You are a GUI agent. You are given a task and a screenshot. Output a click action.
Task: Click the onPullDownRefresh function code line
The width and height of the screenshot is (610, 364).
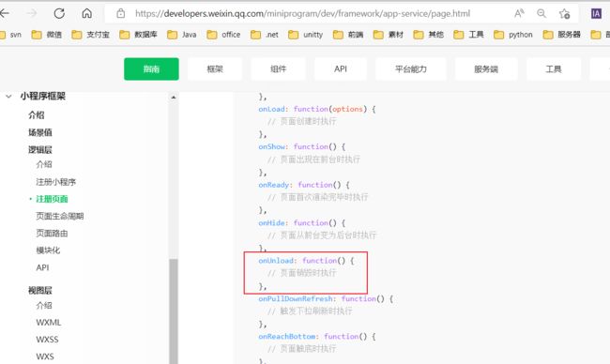tap(326, 298)
